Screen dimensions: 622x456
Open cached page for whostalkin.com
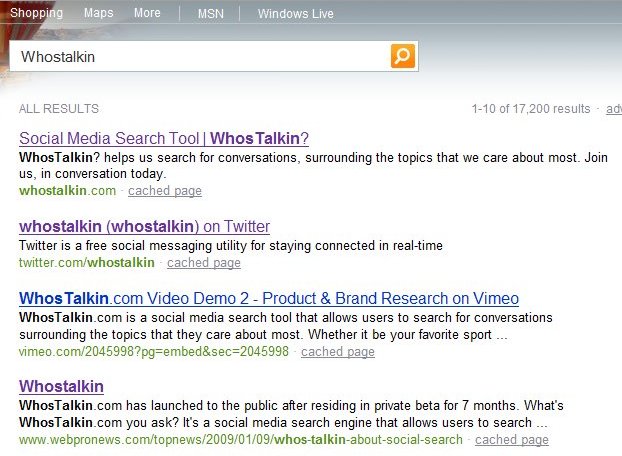165,191
